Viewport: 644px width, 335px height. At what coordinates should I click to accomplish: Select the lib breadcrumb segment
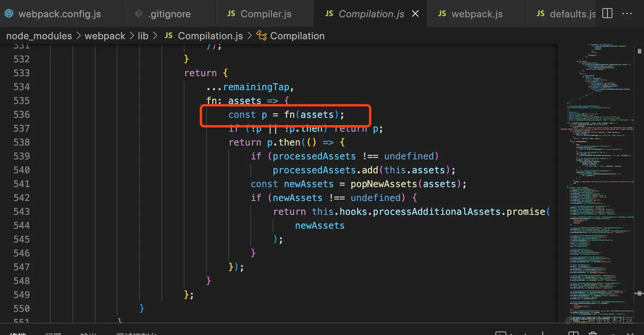click(x=143, y=36)
